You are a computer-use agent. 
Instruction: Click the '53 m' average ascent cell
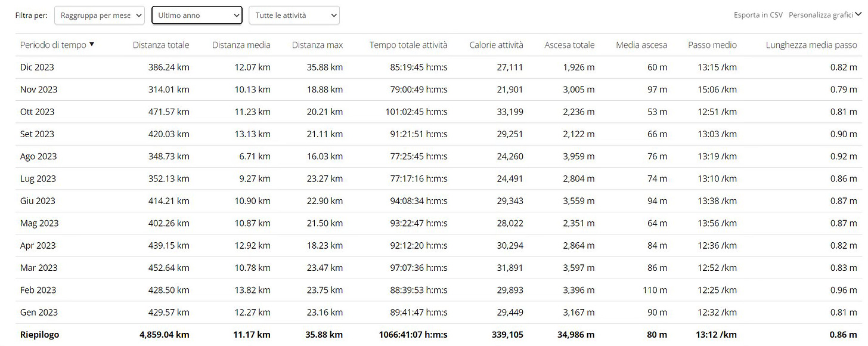pos(657,112)
